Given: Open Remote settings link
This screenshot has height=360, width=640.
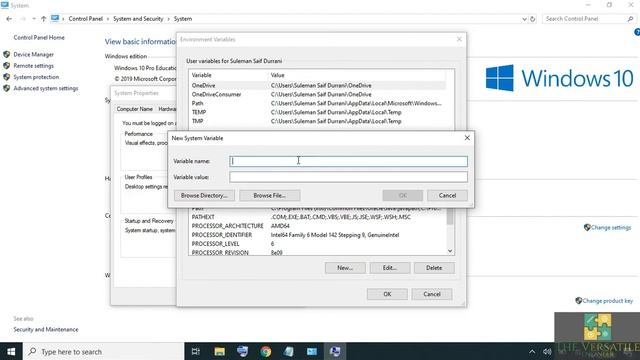Looking at the screenshot, I should [33, 66].
